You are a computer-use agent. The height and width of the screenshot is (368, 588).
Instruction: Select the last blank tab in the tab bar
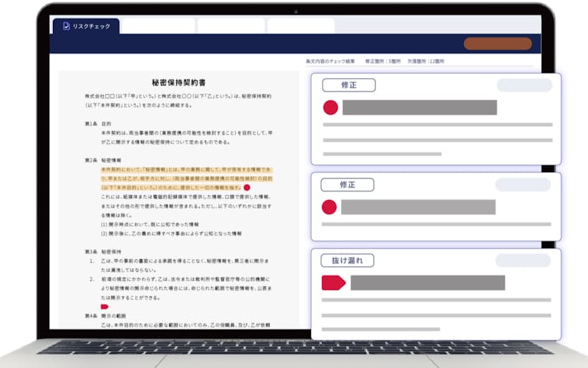click(300, 26)
